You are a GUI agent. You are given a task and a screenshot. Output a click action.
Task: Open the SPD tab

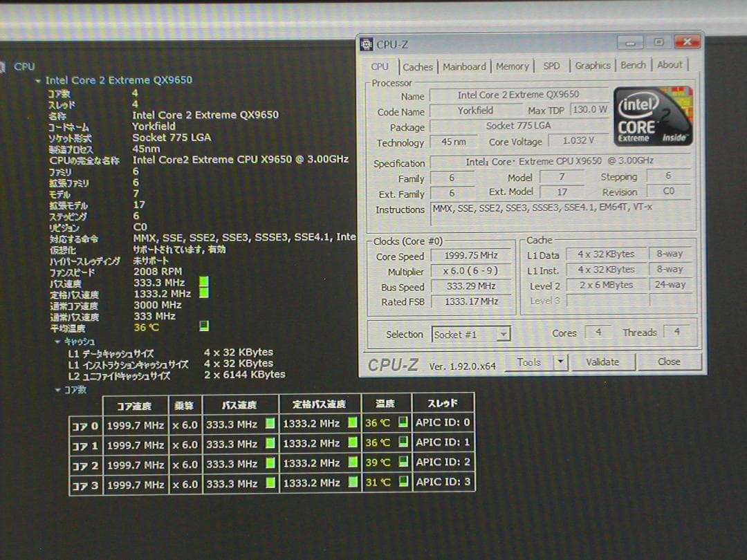[551, 66]
